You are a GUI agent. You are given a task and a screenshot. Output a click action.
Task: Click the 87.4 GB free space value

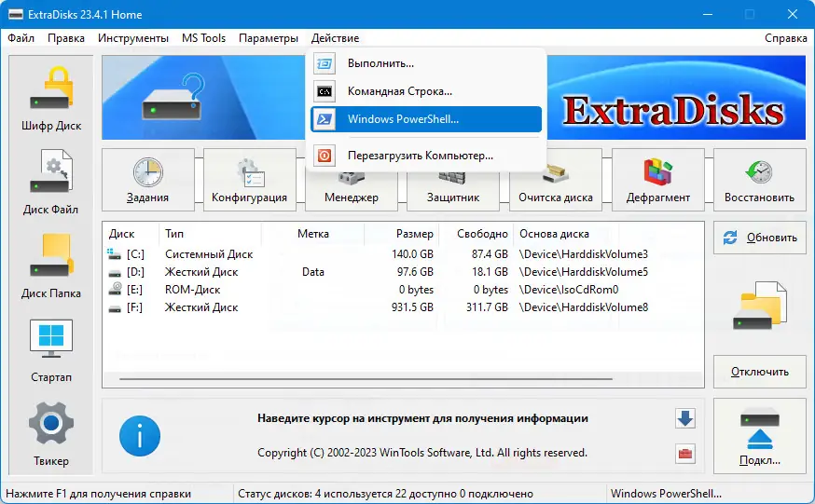490,254
